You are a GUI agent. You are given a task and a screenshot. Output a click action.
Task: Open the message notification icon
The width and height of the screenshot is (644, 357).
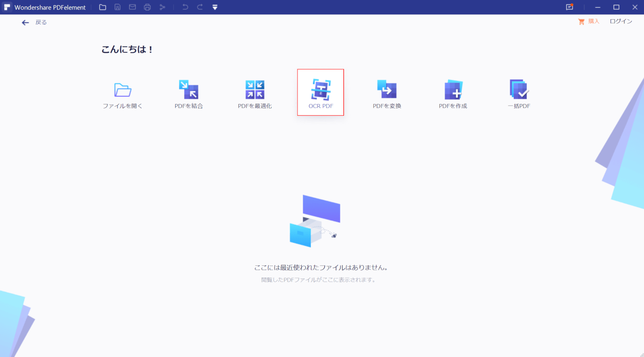click(x=570, y=7)
